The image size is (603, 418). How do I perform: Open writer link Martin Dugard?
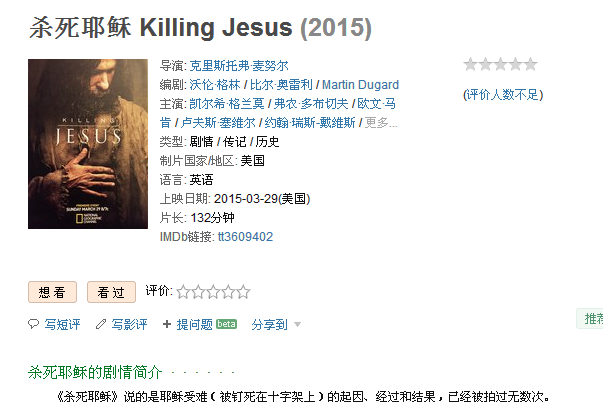(x=360, y=85)
